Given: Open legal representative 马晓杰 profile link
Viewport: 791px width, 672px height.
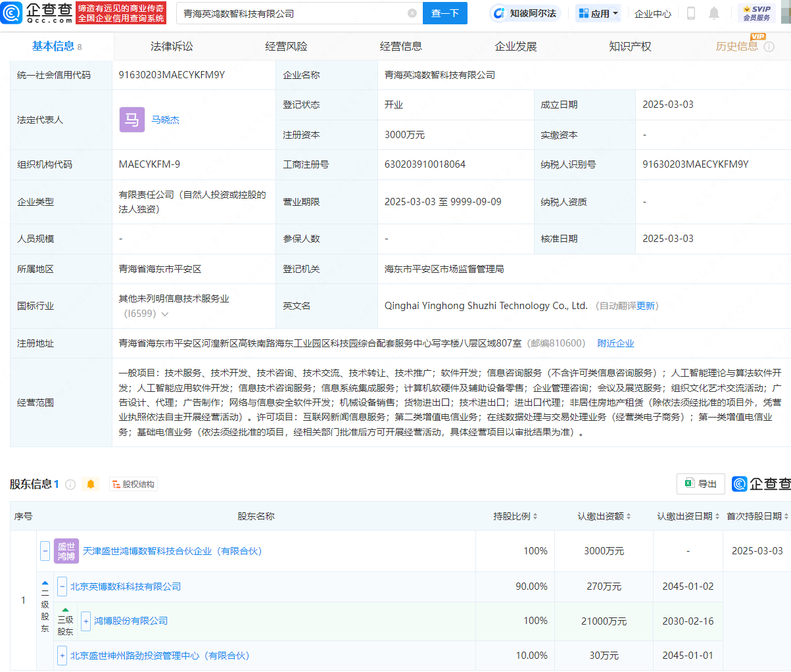Looking at the screenshot, I should pos(165,120).
